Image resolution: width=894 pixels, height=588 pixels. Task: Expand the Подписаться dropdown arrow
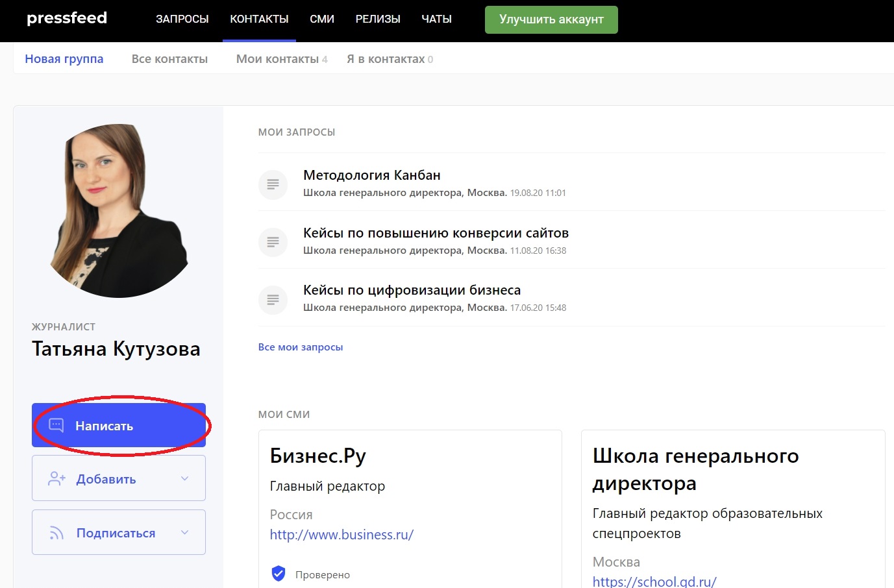pyautogui.click(x=184, y=533)
